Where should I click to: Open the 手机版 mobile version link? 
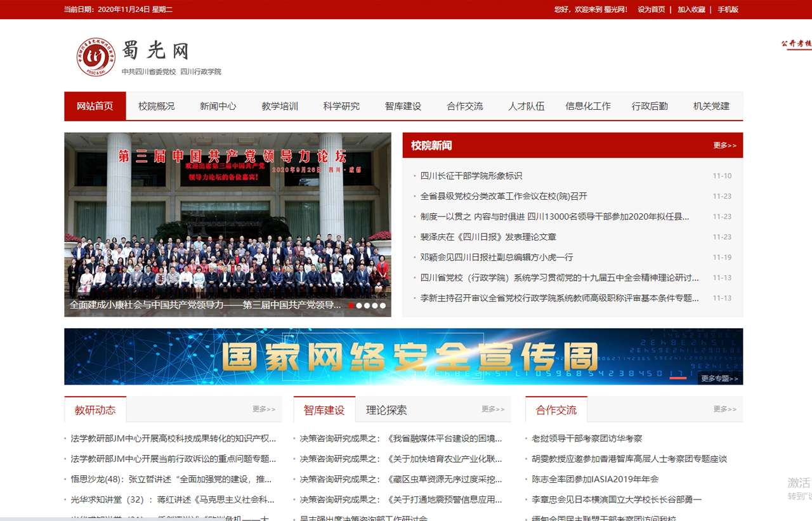pos(728,10)
